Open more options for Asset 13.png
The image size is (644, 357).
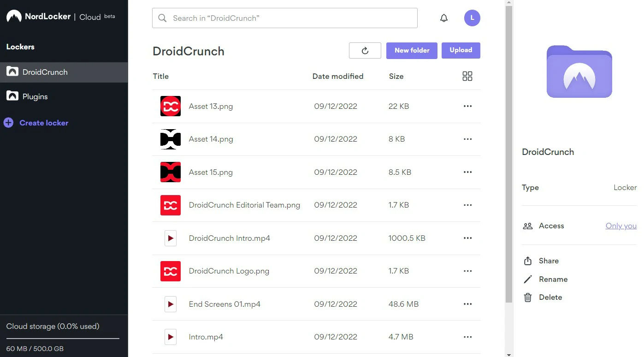(x=467, y=106)
